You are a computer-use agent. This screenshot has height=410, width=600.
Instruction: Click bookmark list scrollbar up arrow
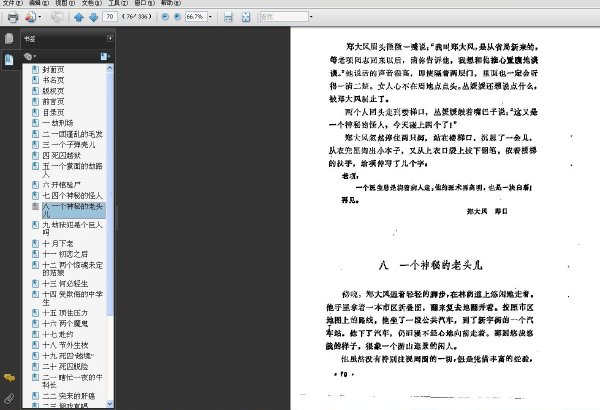coord(110,68)
